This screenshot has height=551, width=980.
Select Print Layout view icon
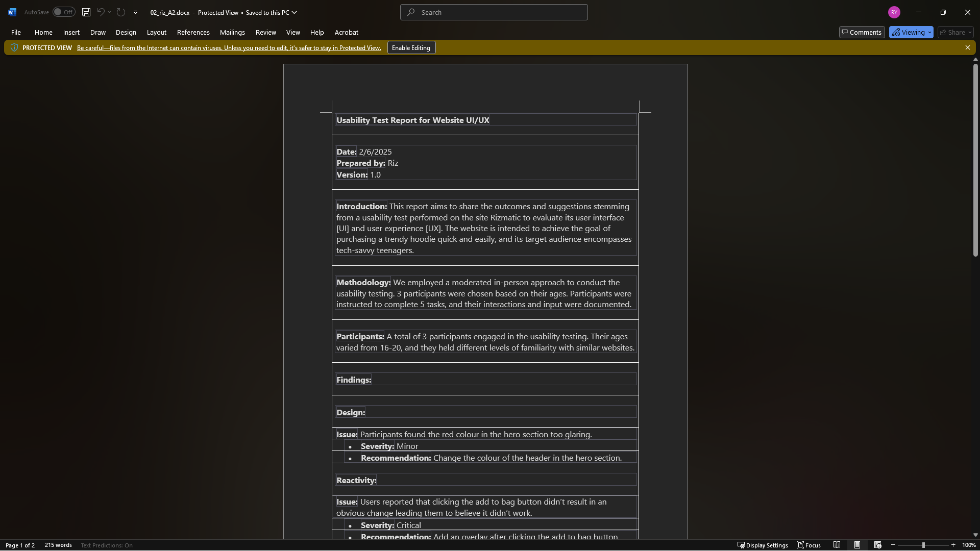pos(857,545)
